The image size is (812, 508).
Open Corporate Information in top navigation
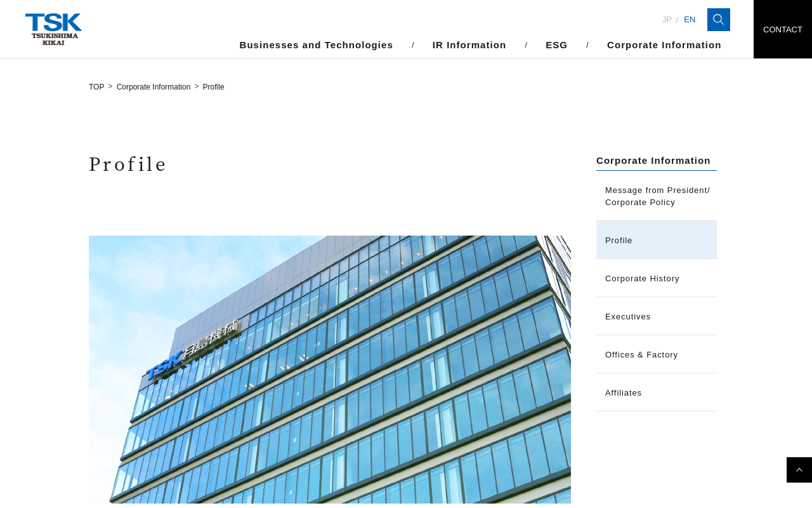pyautogui.click(x=664, y=45)
